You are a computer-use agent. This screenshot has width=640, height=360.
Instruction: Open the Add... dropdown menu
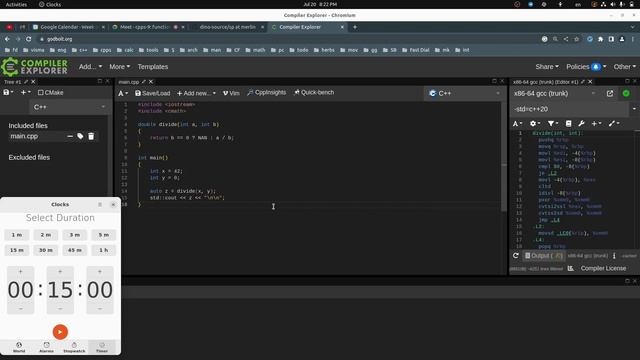point(90,67)
